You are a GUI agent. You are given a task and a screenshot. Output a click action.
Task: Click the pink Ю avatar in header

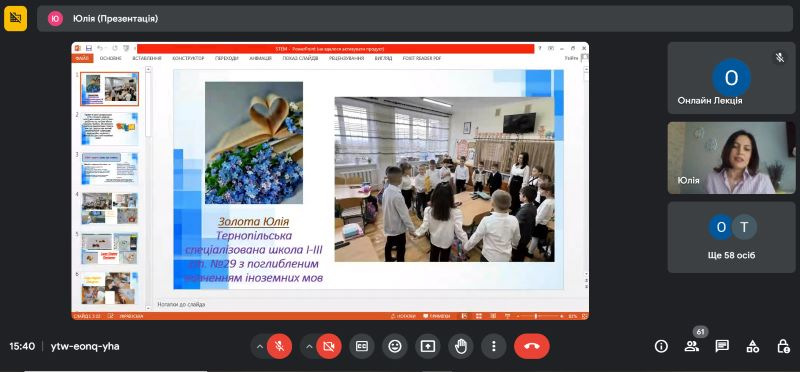pos(55,19)
